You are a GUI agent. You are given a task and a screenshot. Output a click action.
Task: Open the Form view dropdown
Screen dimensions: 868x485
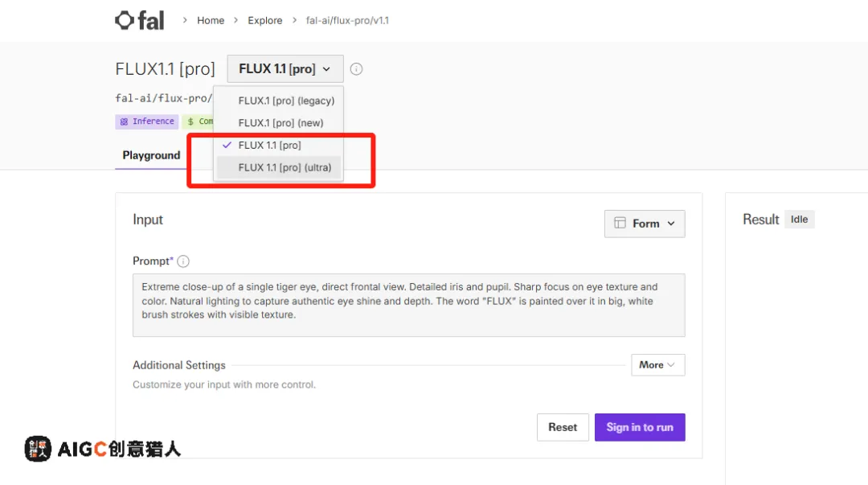pos(645,224)
